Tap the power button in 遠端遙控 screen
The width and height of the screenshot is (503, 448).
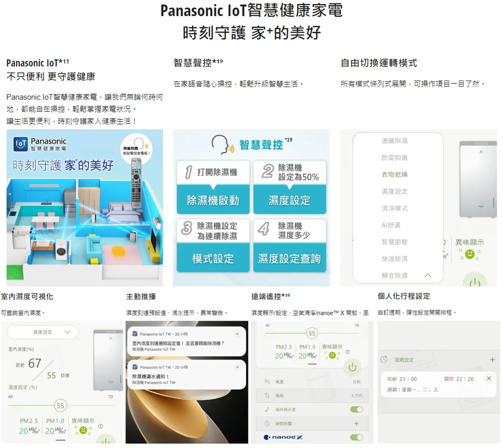tap(352, 367)
